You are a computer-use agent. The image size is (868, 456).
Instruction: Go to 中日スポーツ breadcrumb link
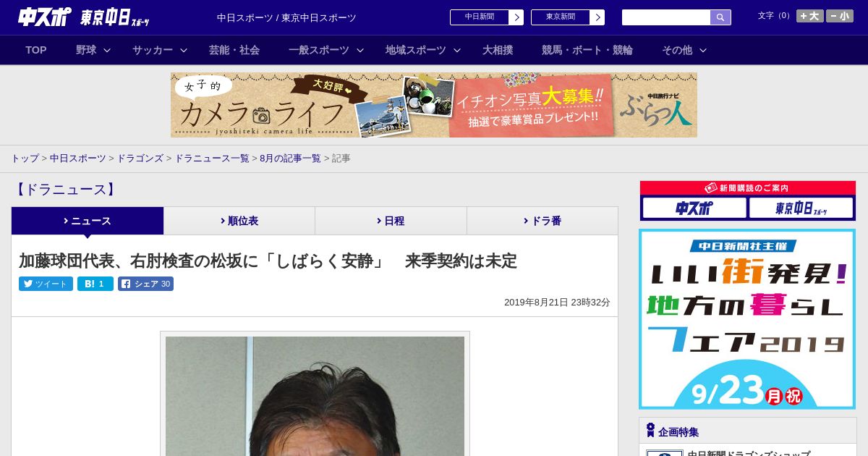click(78, 159)
